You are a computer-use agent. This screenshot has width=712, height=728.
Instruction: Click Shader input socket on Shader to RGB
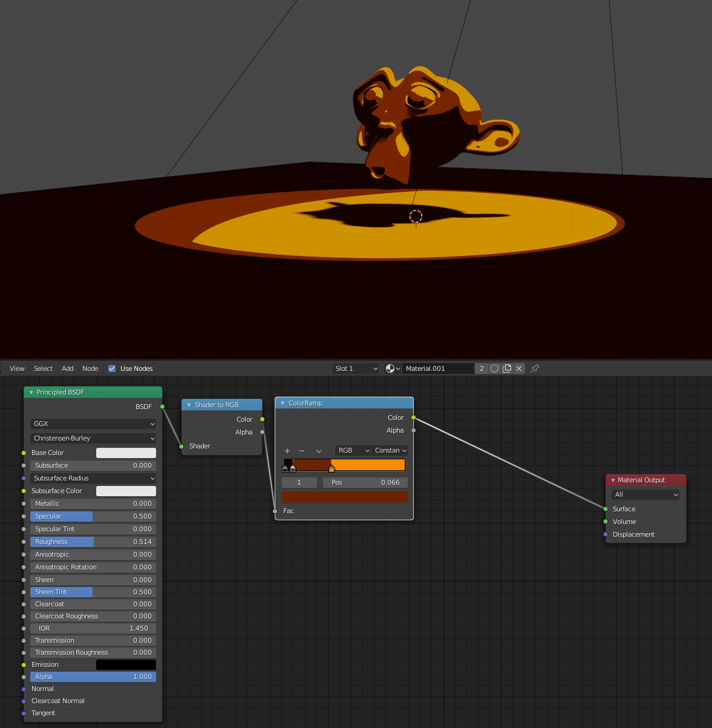point(181,447)
